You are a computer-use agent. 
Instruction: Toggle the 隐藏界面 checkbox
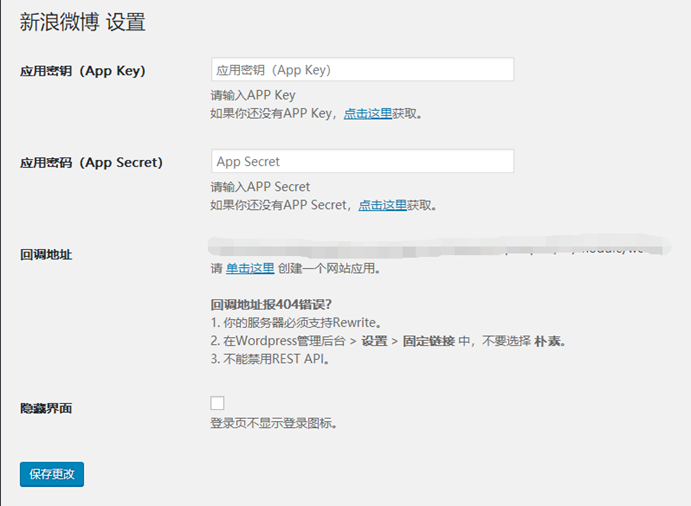coord(217,403)
